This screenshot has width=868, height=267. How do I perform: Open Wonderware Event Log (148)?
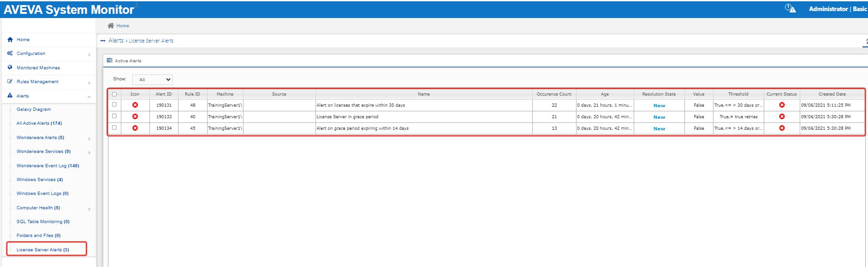click(x=48, y=166)
